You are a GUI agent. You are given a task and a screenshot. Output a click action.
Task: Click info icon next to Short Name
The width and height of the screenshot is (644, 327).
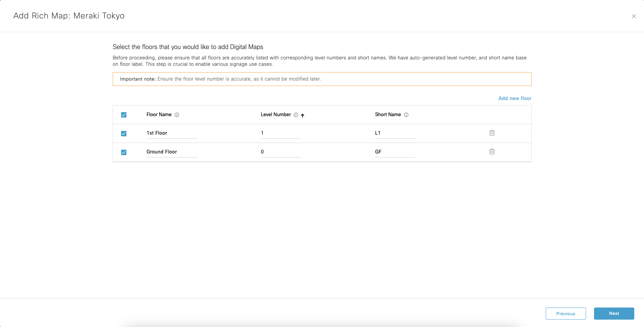(x=406, y=115)
